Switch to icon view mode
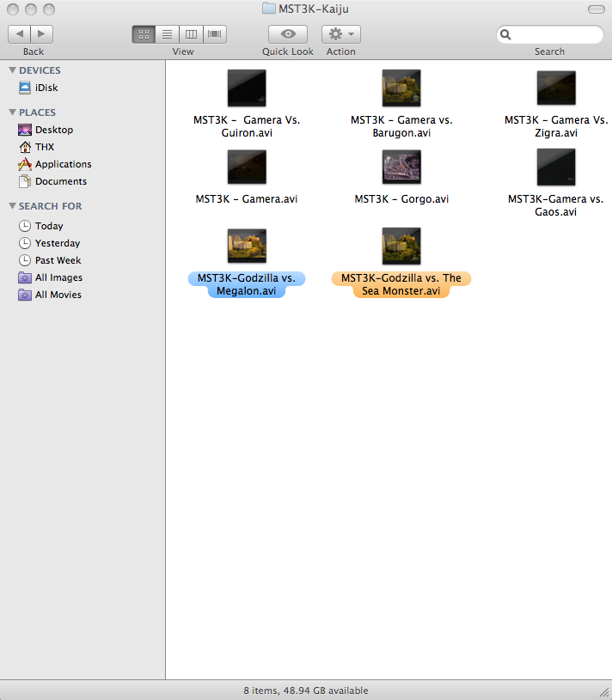This screenshot has height=700, width=612. coord(144,34)
